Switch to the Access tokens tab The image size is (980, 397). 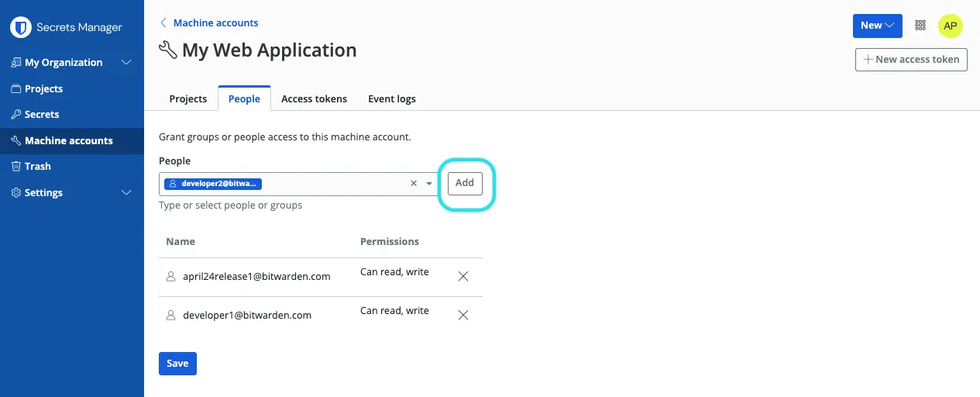(314, 98)
